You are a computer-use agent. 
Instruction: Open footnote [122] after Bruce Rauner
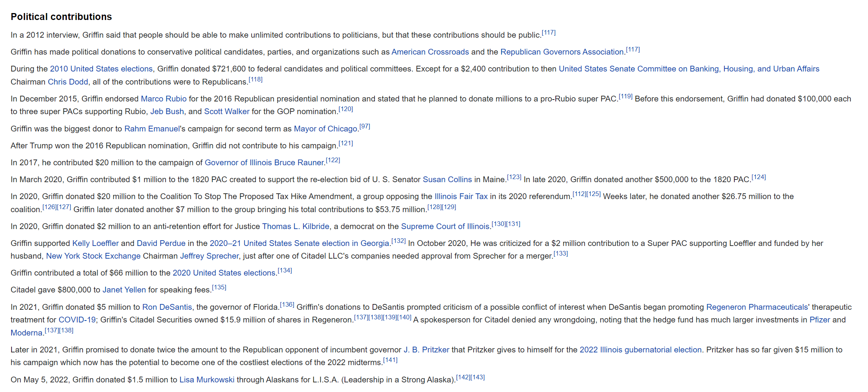(x=333, y=160)
